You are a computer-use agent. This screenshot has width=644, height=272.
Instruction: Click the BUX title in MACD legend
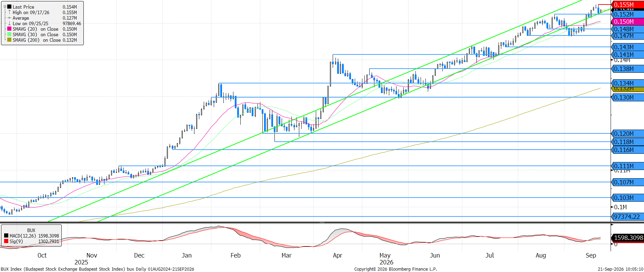pyautogui.click(x=31, y=230)
